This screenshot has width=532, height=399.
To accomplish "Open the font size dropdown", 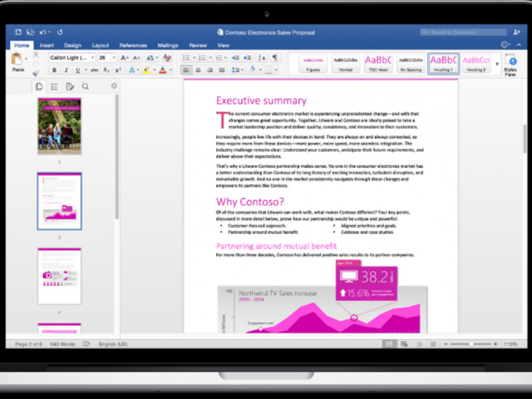I will (114, 57).
